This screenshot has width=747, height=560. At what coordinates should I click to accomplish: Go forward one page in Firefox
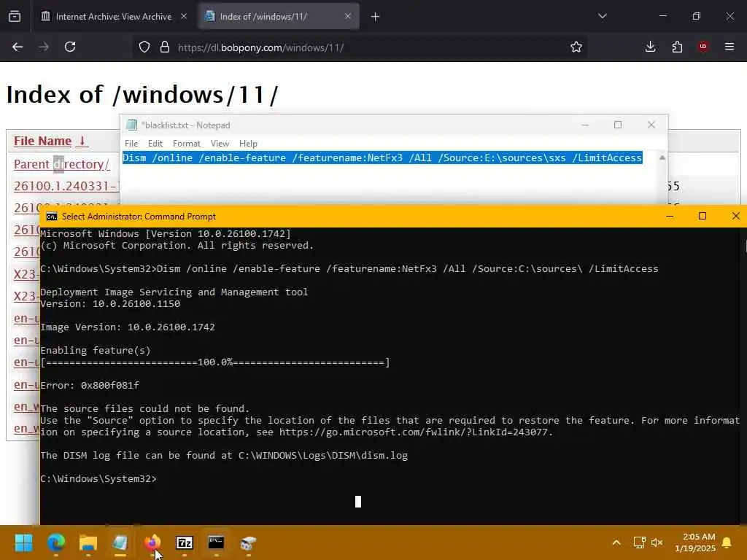tap(44, 47)
